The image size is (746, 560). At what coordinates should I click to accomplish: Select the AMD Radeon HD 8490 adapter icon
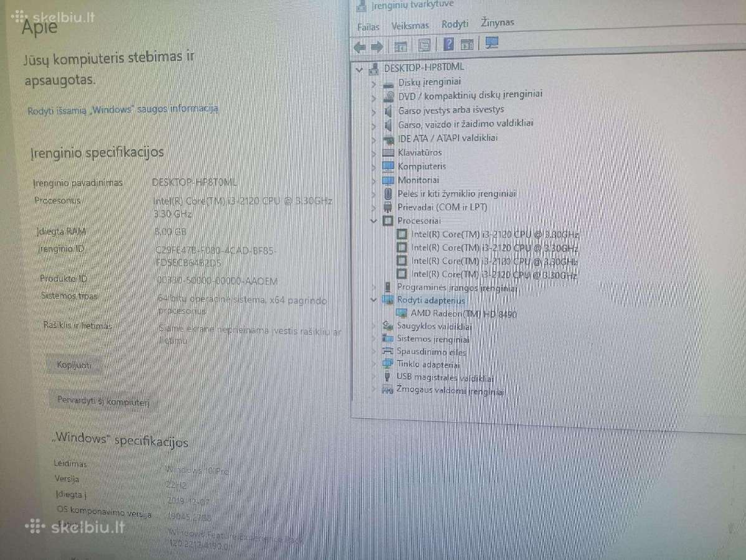click(402, 313)
